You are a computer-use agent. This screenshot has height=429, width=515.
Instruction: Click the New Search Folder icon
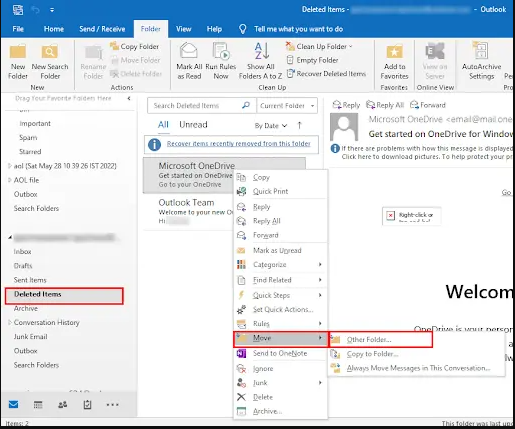click(50, 52)
